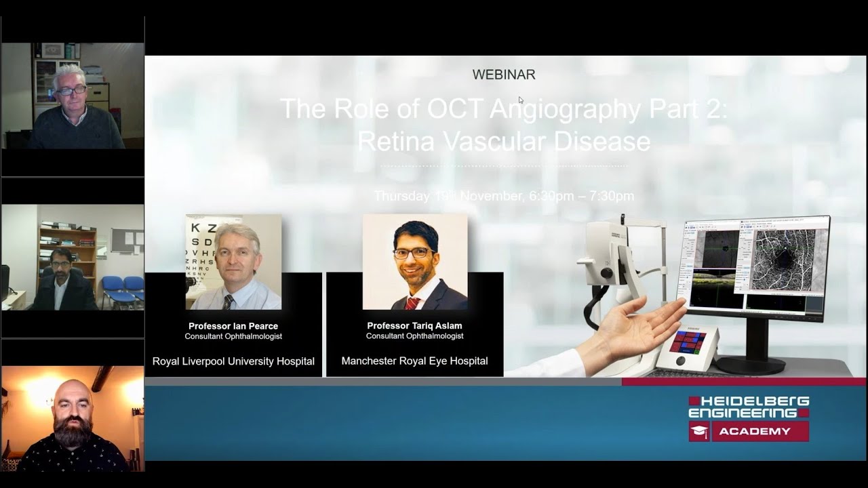868x488 pixels.
Task: Click the 'Retina Vascular Disease' subtitle
Action: click(504, 141)
